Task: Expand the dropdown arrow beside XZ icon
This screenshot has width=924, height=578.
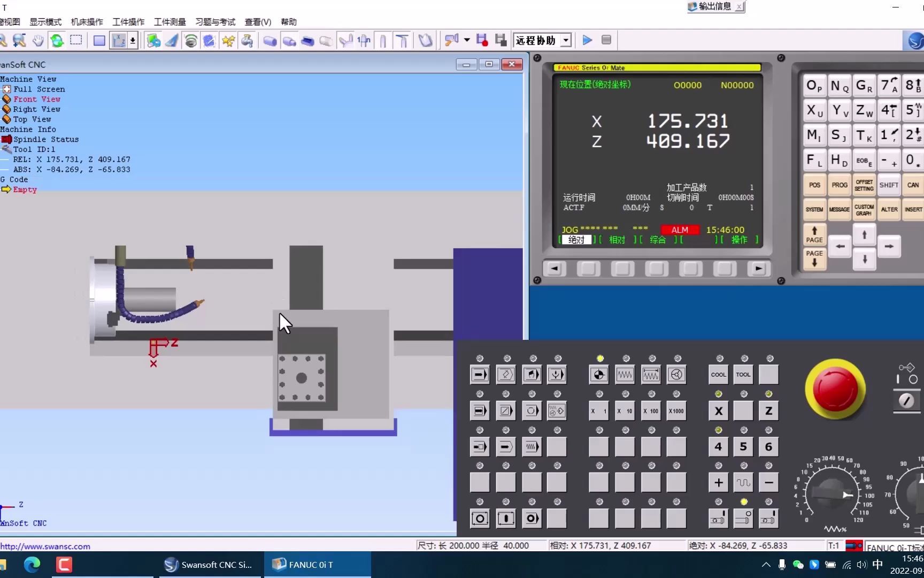Action: [133, 40]
